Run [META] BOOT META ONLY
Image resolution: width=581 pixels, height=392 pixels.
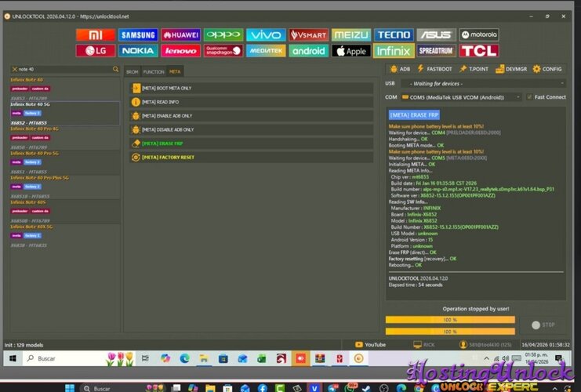[x=252, y=88]
